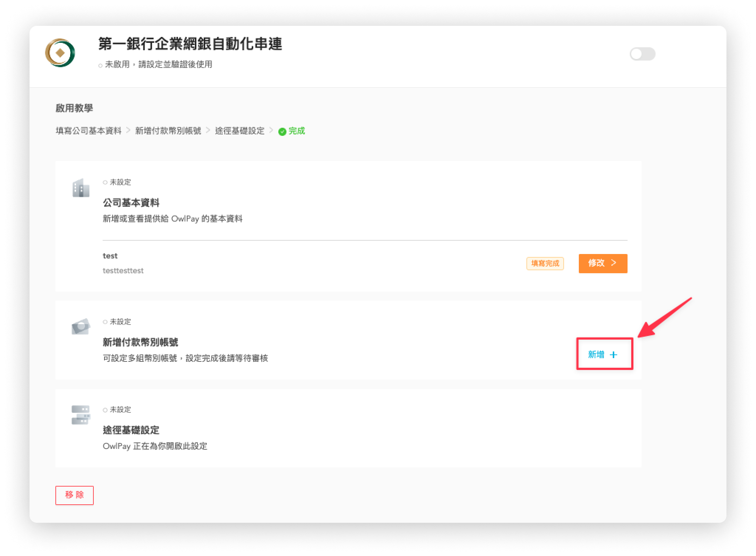Click the 新增或查看提供給 OwlPay 的基本資料 text
The width and height of the screenshot is (756, 556).
[x=172, y=219]
